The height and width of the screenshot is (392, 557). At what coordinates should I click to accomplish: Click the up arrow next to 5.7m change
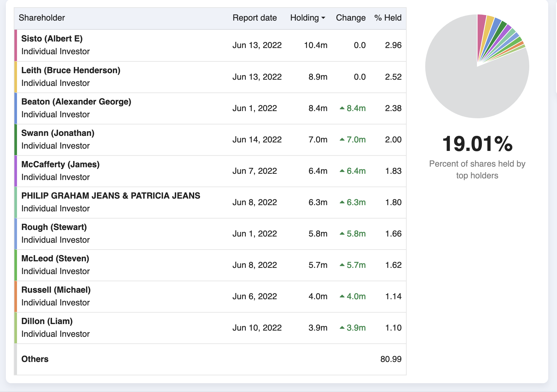(342, 265)
